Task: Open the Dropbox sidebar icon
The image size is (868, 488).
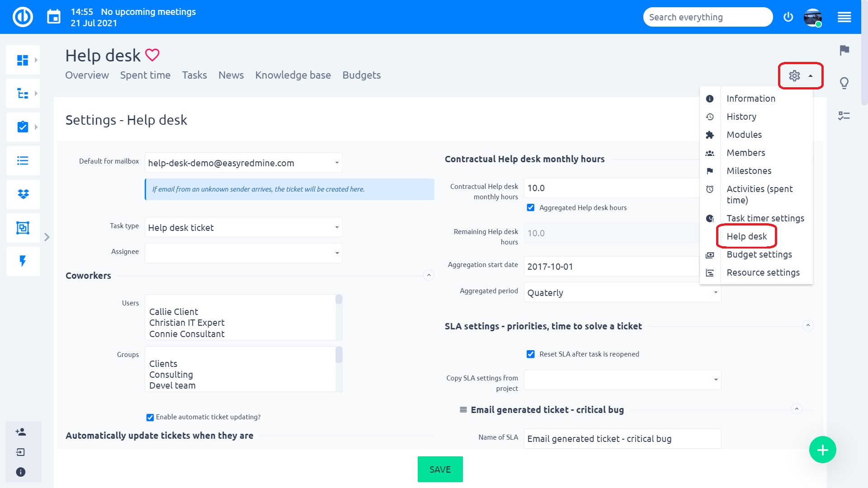Action: [x=23, y=194]
